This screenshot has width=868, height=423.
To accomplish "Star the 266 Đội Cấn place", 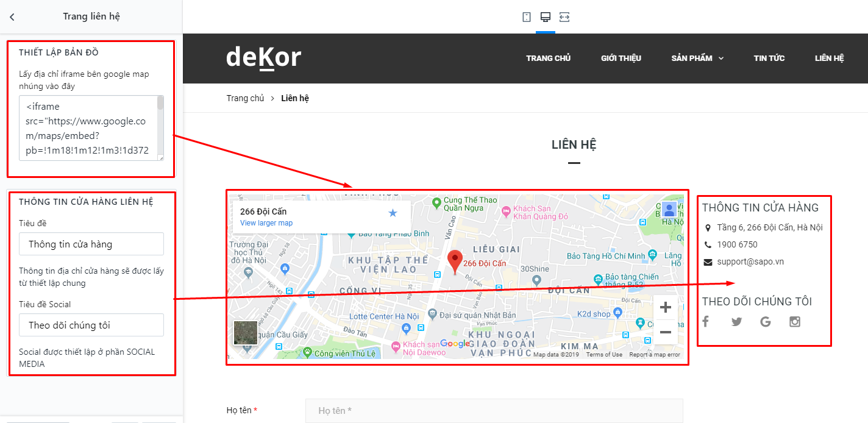I will [x=393, y=213].
